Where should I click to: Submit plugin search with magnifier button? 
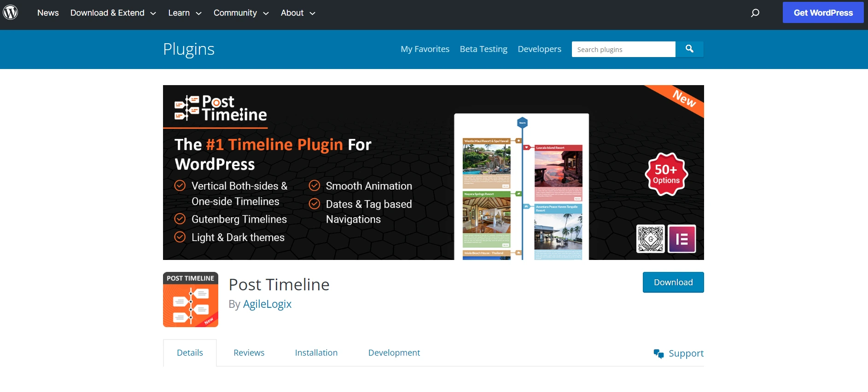(689, 49)
